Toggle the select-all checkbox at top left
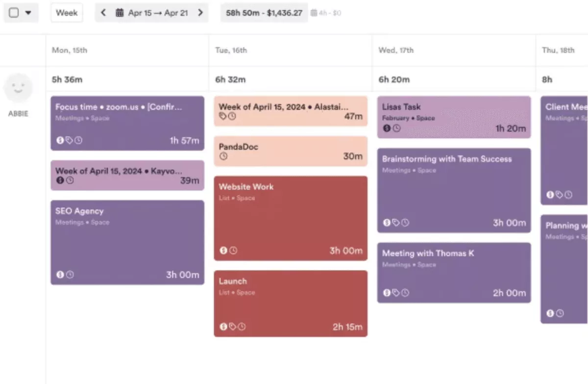This screenshot has height=384, width=588. 14,13
